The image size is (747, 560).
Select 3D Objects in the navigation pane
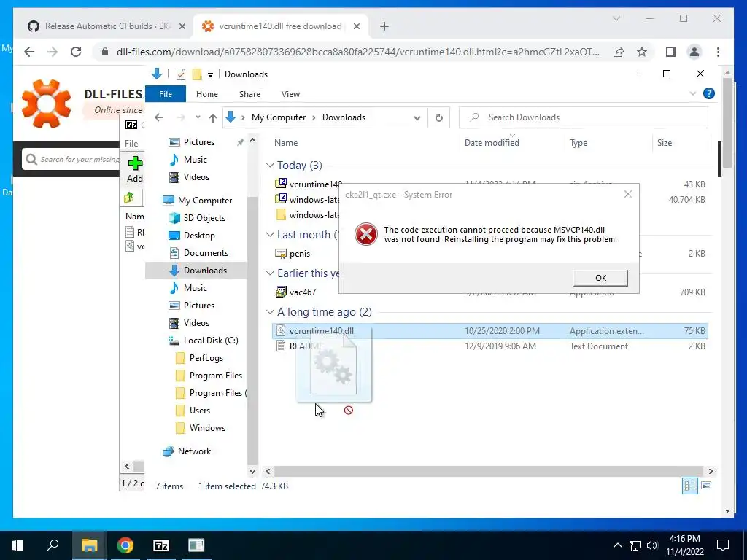pyautogui.click(x=204, y=217)
